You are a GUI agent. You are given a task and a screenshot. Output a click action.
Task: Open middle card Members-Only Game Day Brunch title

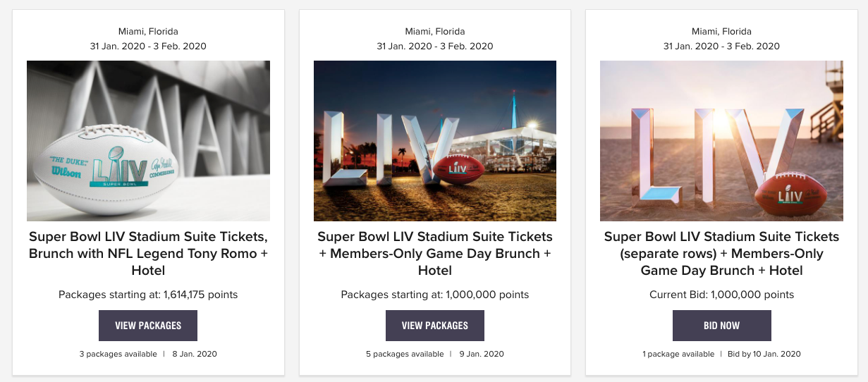coord(434,253)
